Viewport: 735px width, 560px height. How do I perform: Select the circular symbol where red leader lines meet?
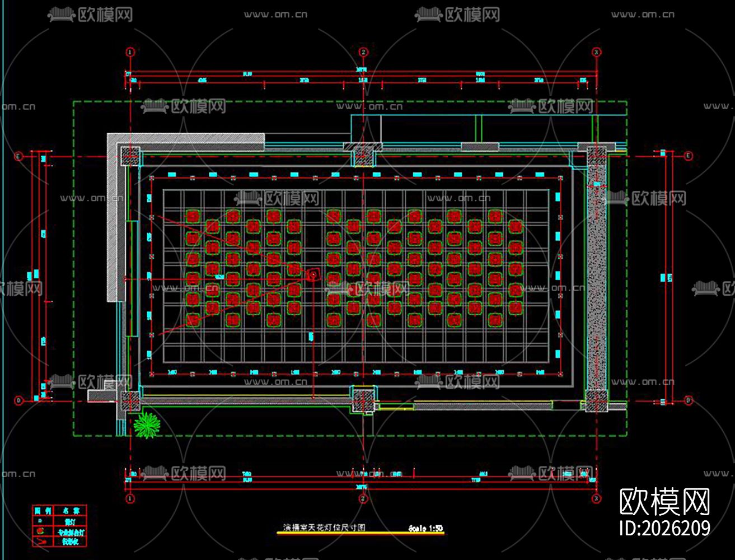(313, 274)
